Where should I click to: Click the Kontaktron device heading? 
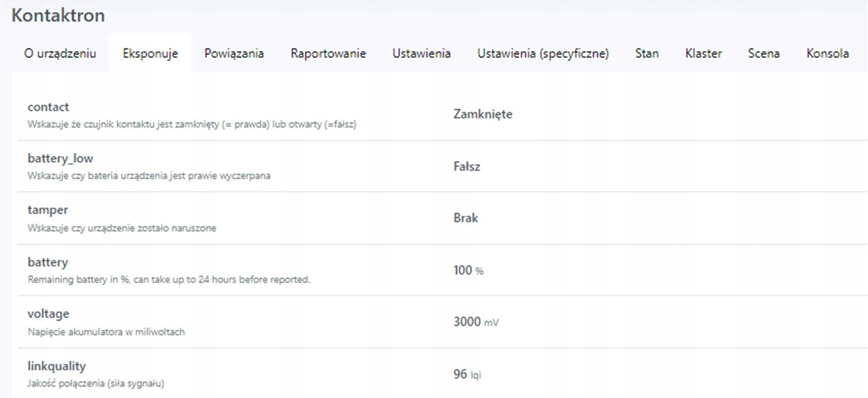(x=58, y=16)
